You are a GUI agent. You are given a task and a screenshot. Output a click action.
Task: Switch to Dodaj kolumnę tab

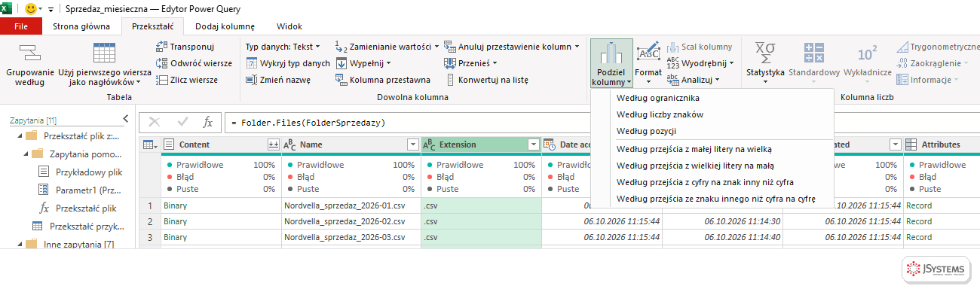[225, 26]
